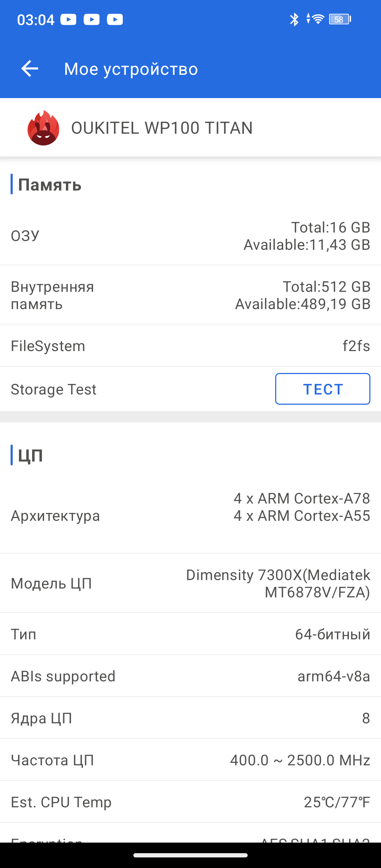Tap the AnTuTu red flame logo
The height and width of the screenshot is (868, 381).
tap(43, 128)
